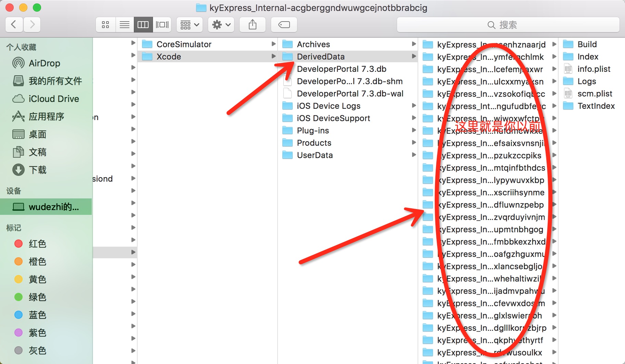Expand the Xcode folder arrow
This screenshot has height=364, width=625.
273,56
